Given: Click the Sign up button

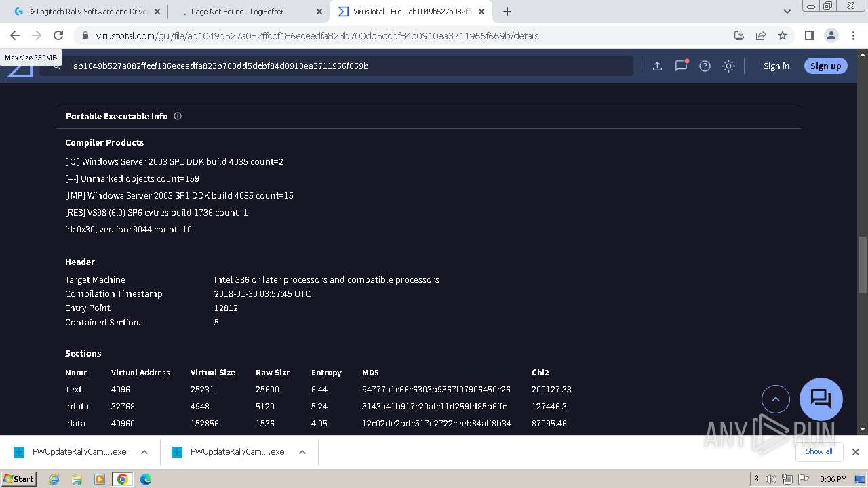Looking at the screenshot, I should (x=825, y=66).
